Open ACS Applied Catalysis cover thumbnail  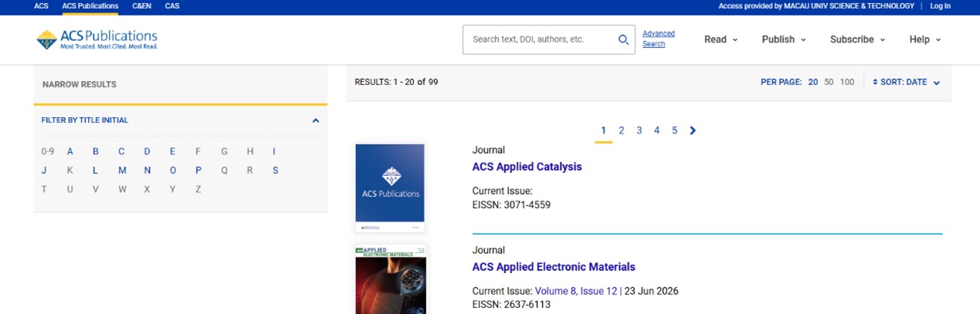(x=390, y=187)
